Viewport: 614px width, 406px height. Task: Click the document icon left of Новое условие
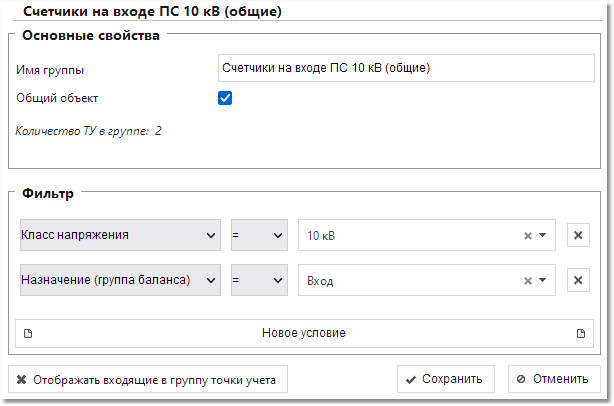click(x=28, y=334)
